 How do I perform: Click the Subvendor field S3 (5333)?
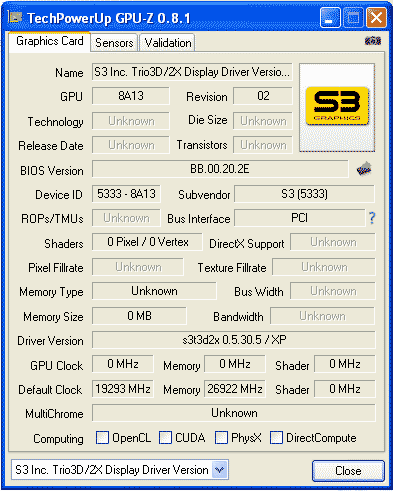click(304, 194)
